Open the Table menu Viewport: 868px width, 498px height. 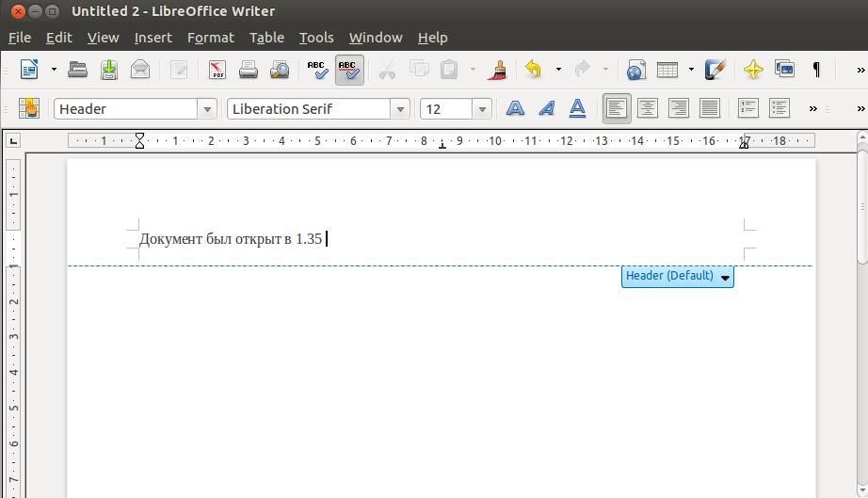click(266, 38)
